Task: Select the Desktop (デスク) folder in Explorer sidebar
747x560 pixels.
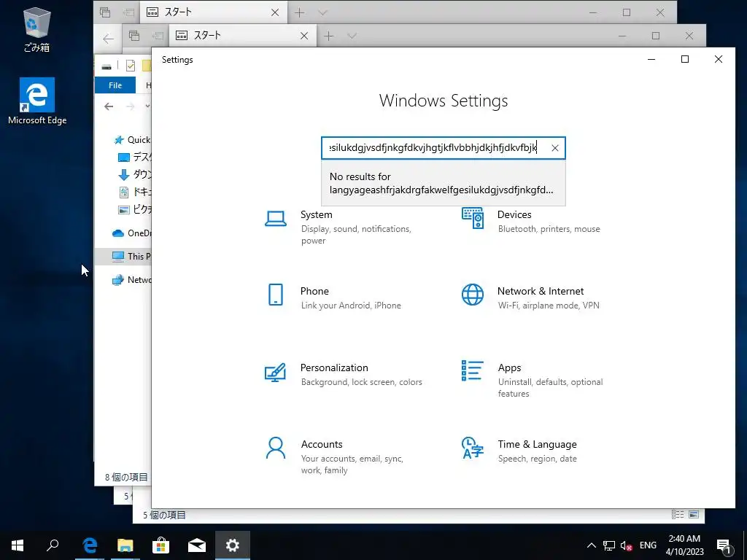Action: pyautogui.click(x=134, y=157)
